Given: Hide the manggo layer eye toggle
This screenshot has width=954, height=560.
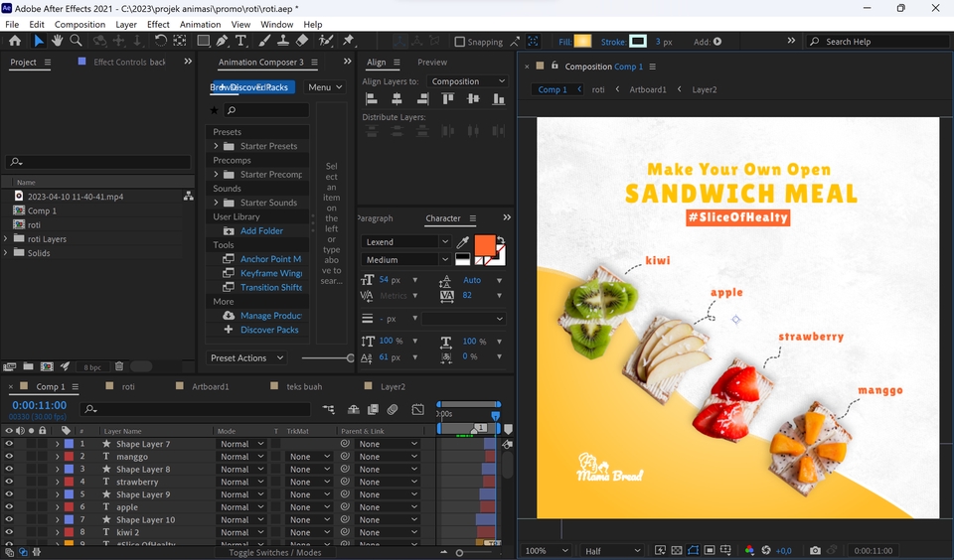Looking at the screenshot, I should 9,457.
